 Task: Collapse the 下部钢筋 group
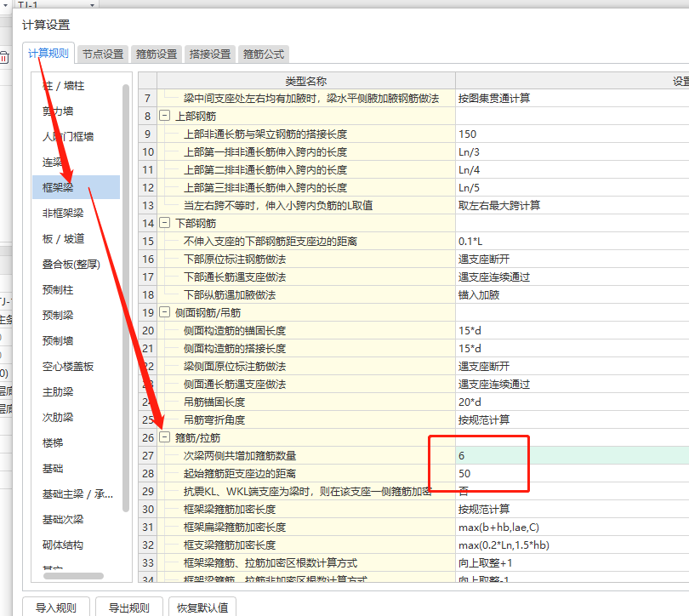164,223
